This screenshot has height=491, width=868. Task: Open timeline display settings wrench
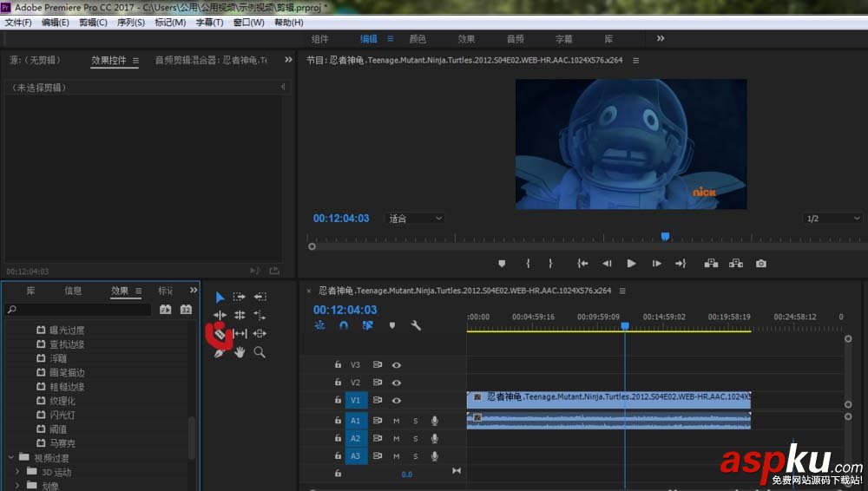[416, 325]
